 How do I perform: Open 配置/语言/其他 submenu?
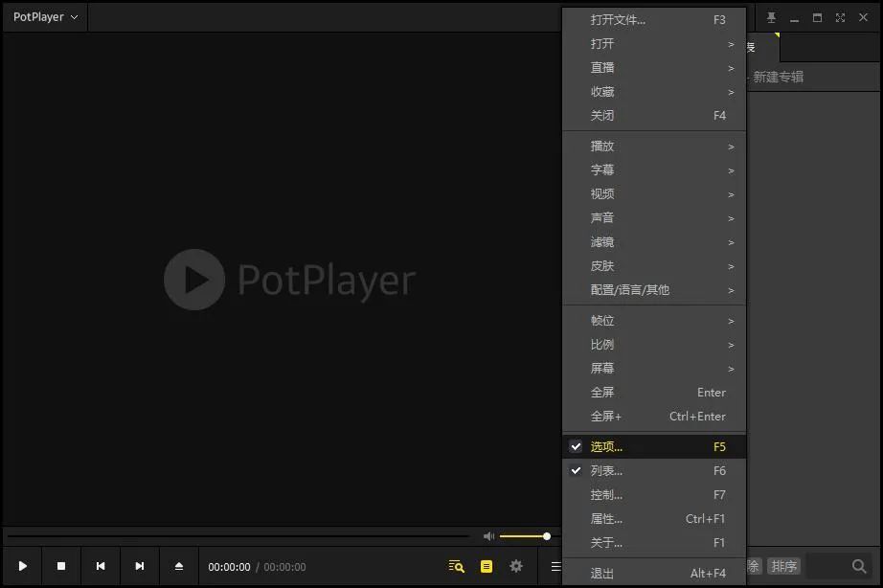[x=654, y=290]
